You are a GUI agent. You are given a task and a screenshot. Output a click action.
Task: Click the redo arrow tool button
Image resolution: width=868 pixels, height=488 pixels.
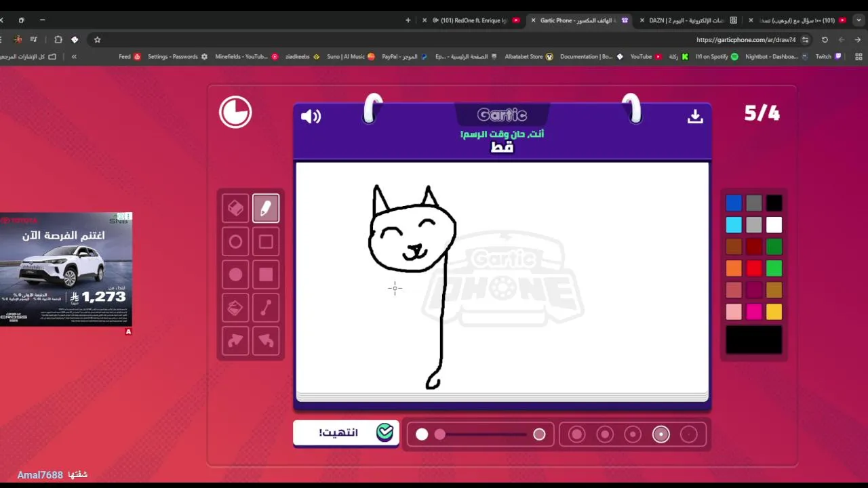tap(235, 341)
